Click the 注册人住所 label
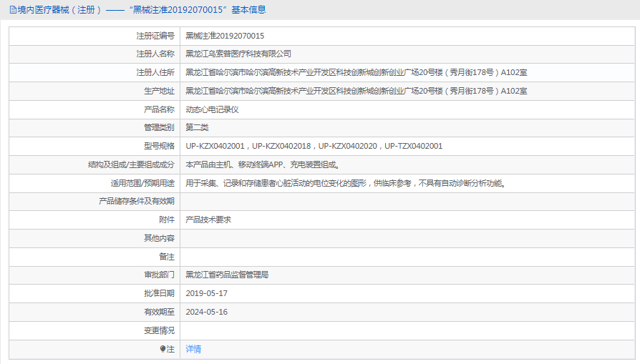This screenshot has height=364, width=640. pos(155,72)
